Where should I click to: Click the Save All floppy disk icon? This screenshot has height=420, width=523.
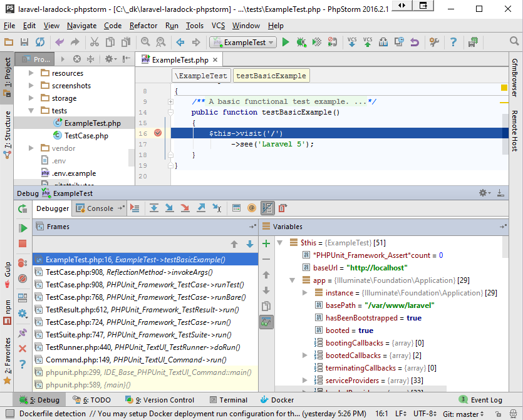click(x=24, y=42)
